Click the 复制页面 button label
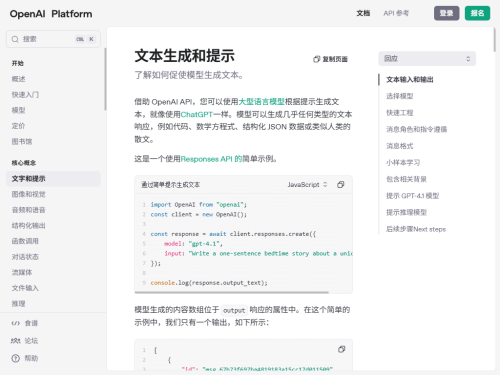 (335, 59)
